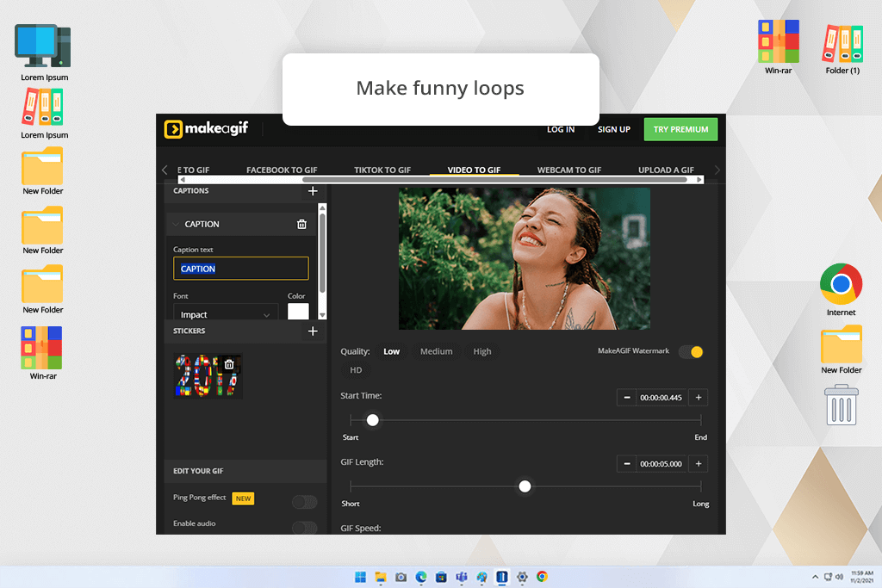Click TRY PREMIUM button
The height and width of the screenshot is (588, 882).
[680, 129]
